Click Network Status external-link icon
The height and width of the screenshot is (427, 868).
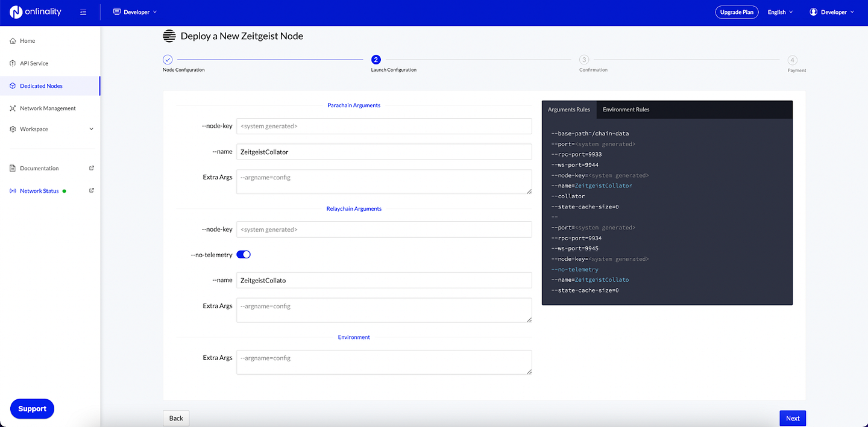point(92,190)
